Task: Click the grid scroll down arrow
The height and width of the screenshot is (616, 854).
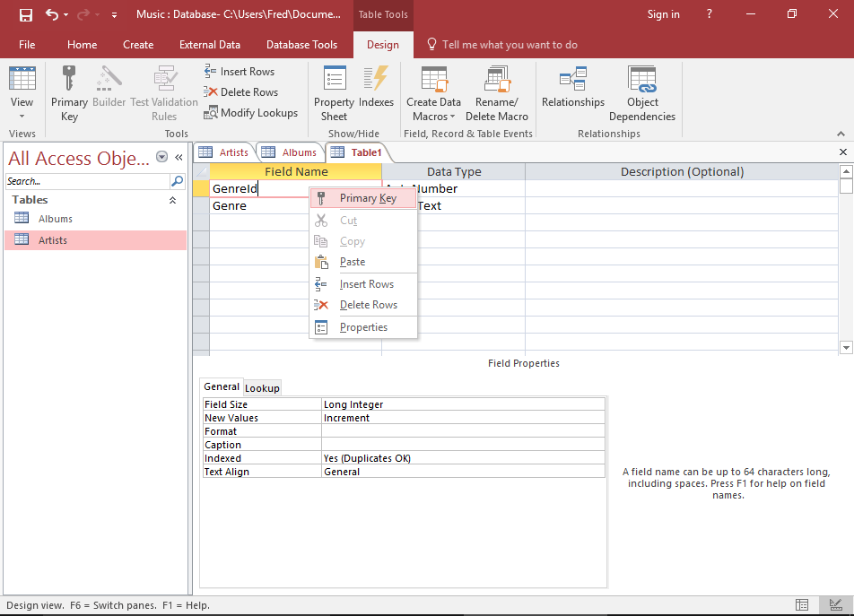Action: [x=846, y=347]
